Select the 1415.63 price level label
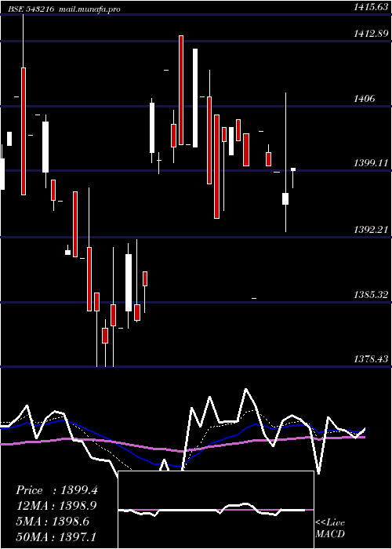 (x=371, y=7)
